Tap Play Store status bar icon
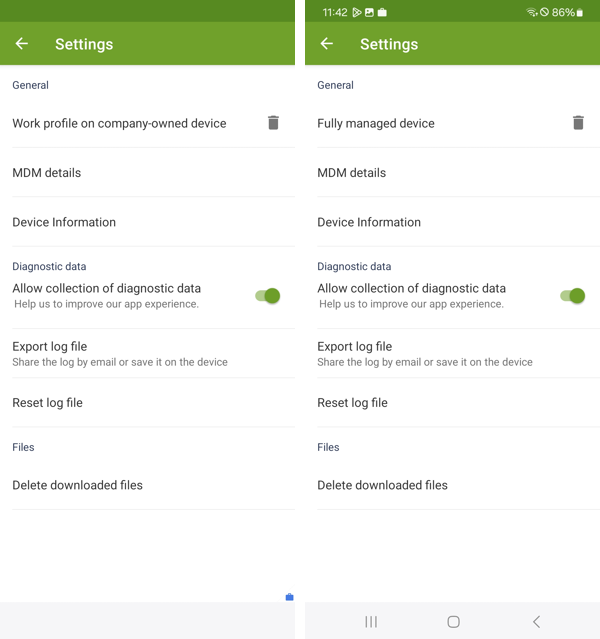 click(357, 12)
